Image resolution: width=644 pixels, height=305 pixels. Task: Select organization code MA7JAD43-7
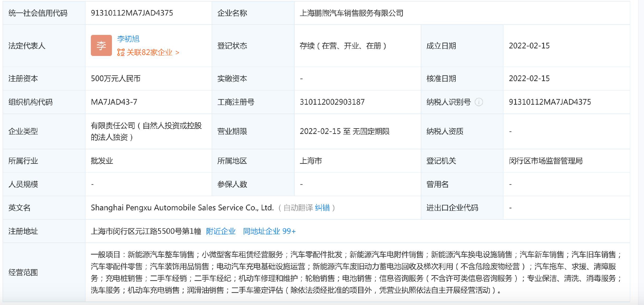tap(114, 102)
